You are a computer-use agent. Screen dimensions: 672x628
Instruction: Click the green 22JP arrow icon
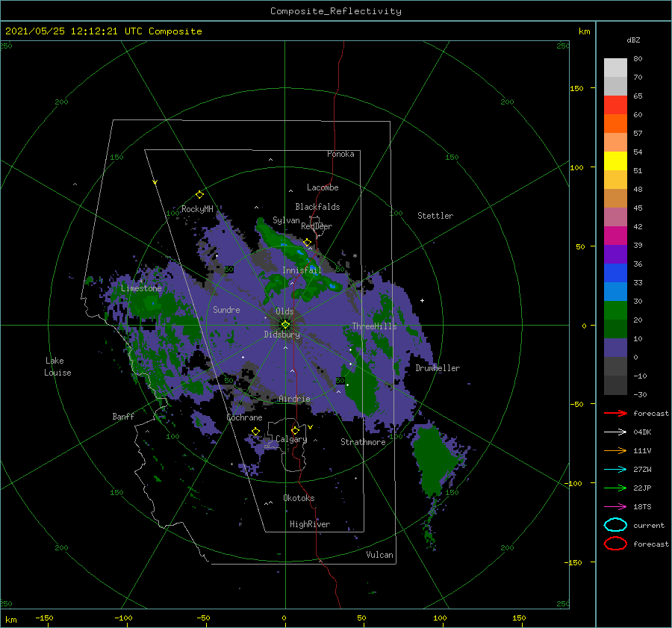point(615,488)
